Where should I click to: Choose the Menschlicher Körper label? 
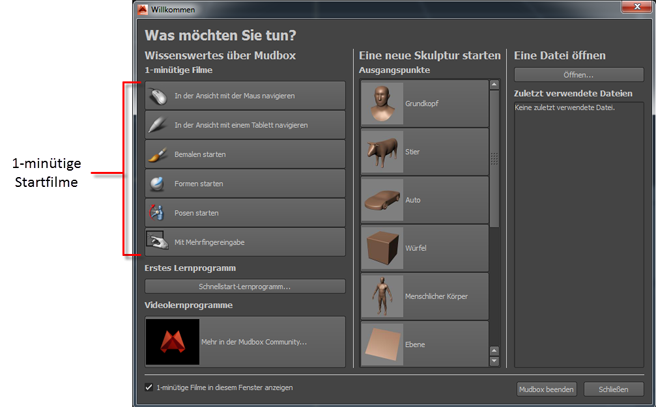pyautogui.click(x=436, y=296)
